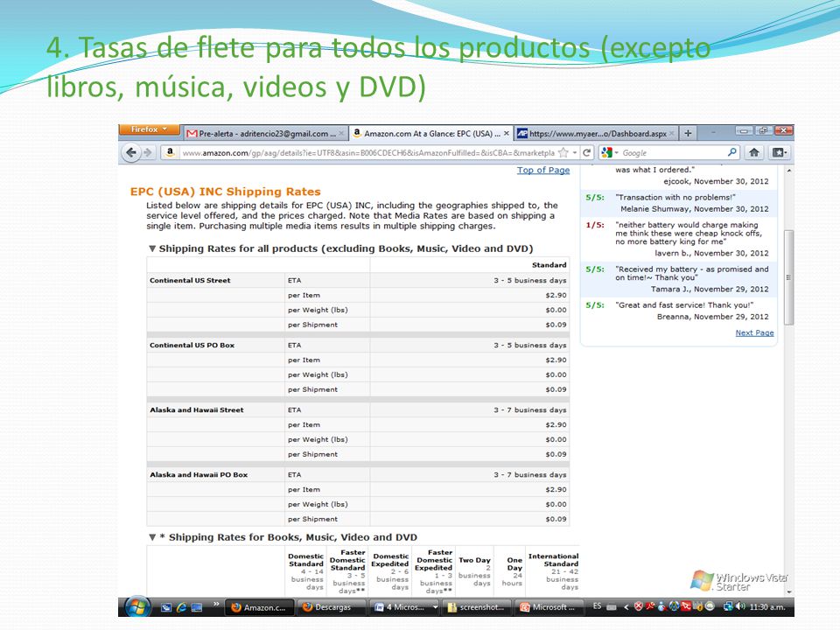Click the Amazon site icon in address bar

(169, 152)
